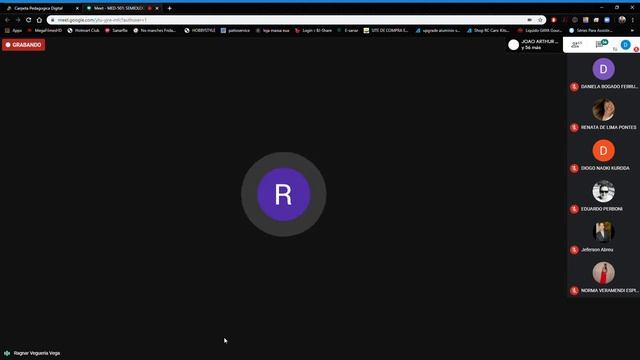Viewport: 640px width, 360px height.
Task: Open the participants list icon
Action: (x=577, y=44)
